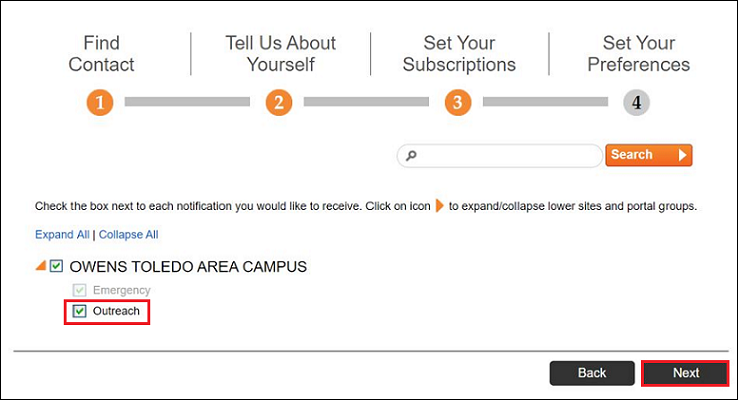Viewport: 739px width, 401px height.
Task: Open Set Your Preferences step
Action: pyautogui.click(x=638, y=54)
